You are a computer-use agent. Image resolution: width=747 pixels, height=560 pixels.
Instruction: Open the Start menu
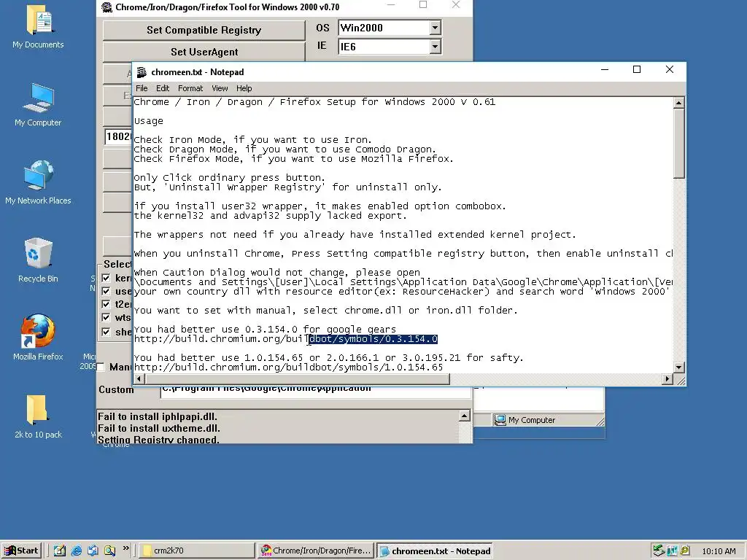coord(21,551)
